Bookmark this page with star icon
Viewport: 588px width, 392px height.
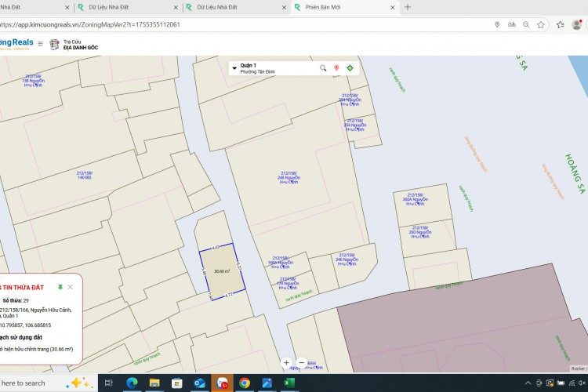pyautogui.click(x=541, y=24)
